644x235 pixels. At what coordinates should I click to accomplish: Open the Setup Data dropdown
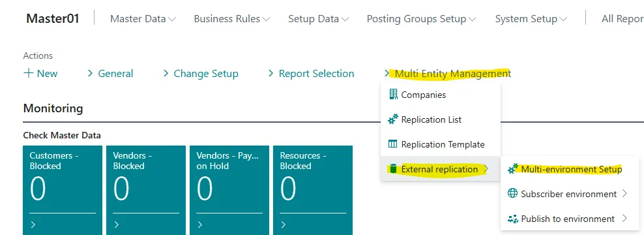(318, 19)
